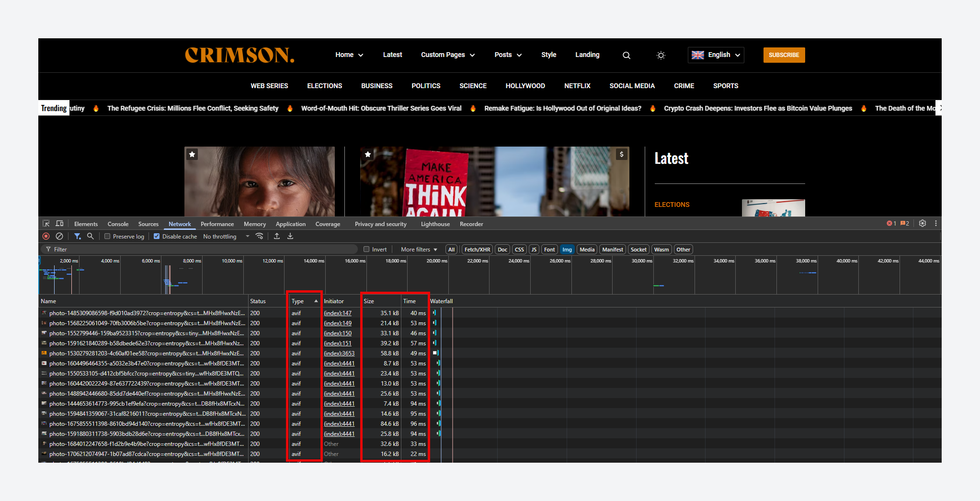Open the English language selector
This screenshot has width=980, height=501.
[716, 55]
